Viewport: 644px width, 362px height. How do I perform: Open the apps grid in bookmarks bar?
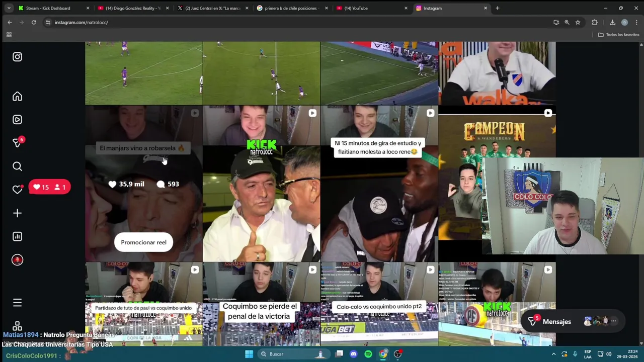coord(9,35)
